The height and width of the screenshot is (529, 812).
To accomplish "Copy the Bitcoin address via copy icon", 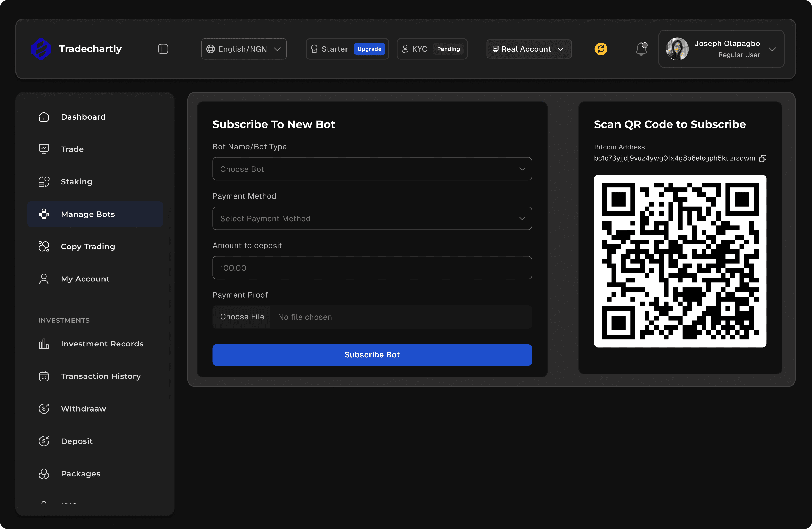I will coord(762,158).
